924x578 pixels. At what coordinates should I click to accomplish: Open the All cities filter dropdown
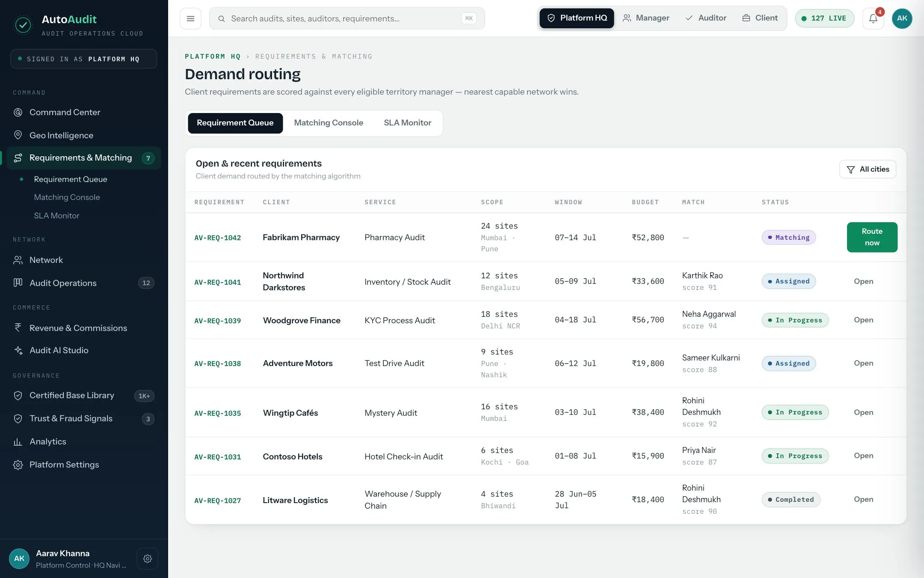tap(868, 169)
